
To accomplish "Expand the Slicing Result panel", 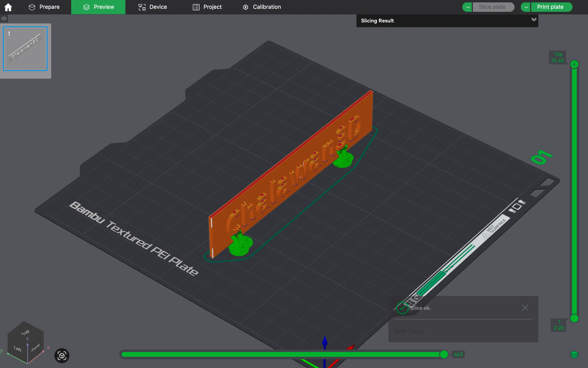I will [x=534, y=19].
